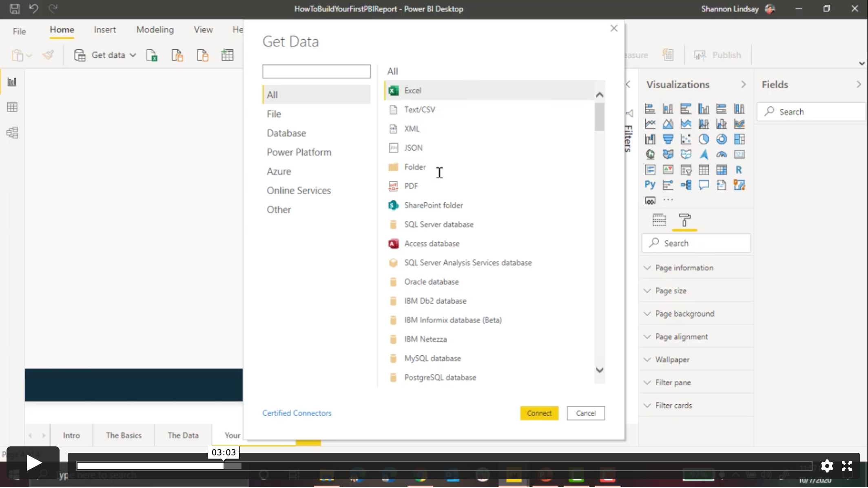Open the Home ribbon tab

click(x=62, y=30)
